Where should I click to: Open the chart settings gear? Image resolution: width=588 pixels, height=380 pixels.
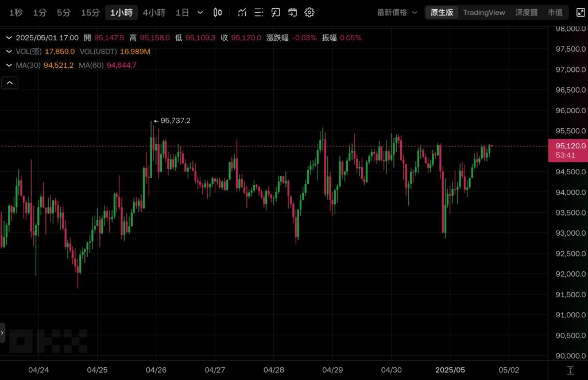[x=310, y=12]
